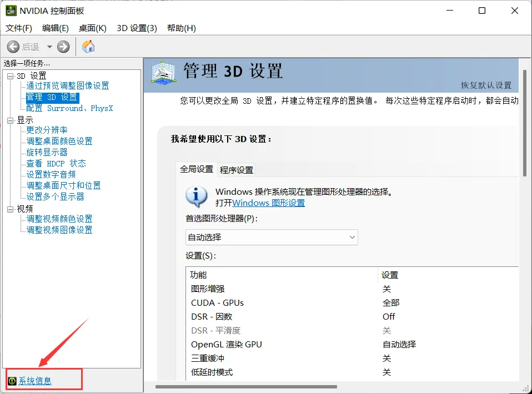Open the 帮助(H) menu
The height and width of the screenshot is (394, 532).
pos(182,28)
